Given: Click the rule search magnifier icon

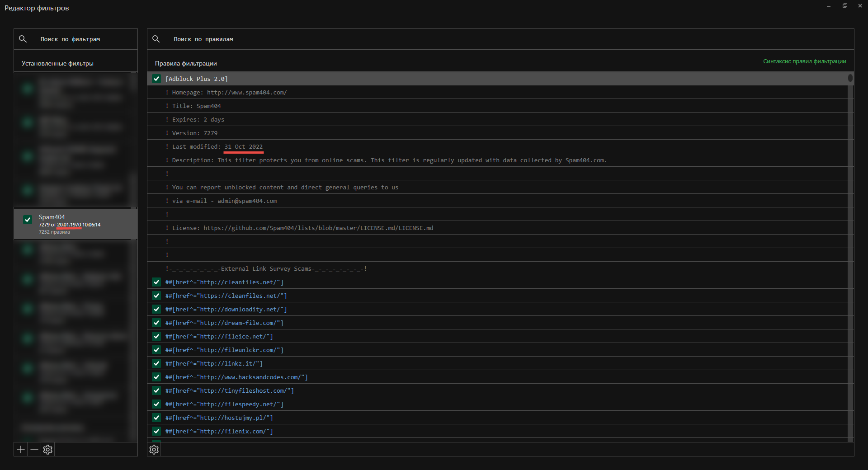Looking at the screenshot, I should (156, 39).
